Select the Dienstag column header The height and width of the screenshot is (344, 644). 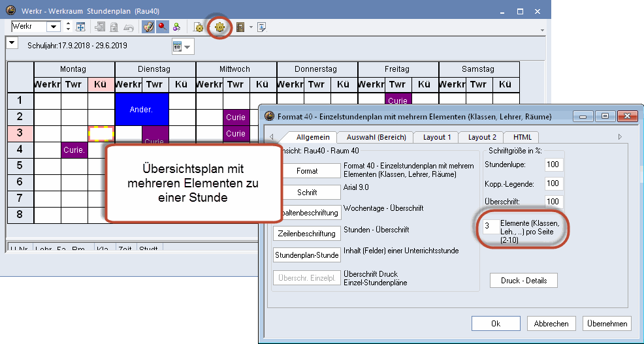tap(154, 69)
